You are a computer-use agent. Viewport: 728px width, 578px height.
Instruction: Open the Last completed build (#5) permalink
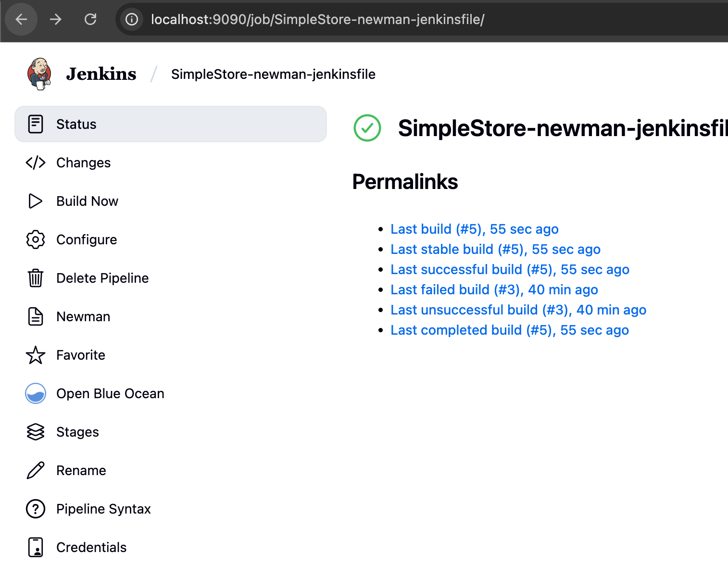pos(510,330)
